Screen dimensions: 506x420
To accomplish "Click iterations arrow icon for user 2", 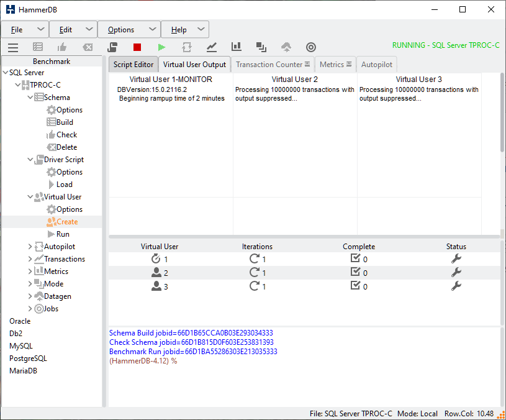I will pos(255,272).
